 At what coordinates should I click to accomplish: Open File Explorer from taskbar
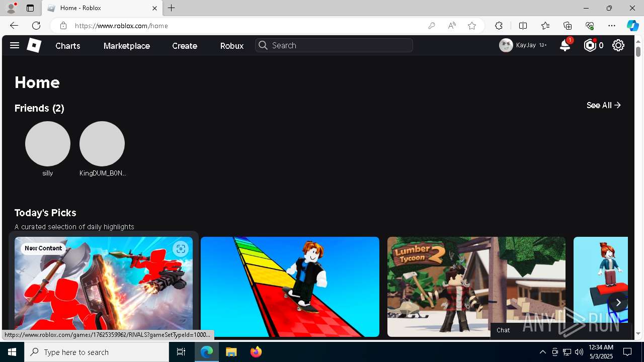point(231,352)
